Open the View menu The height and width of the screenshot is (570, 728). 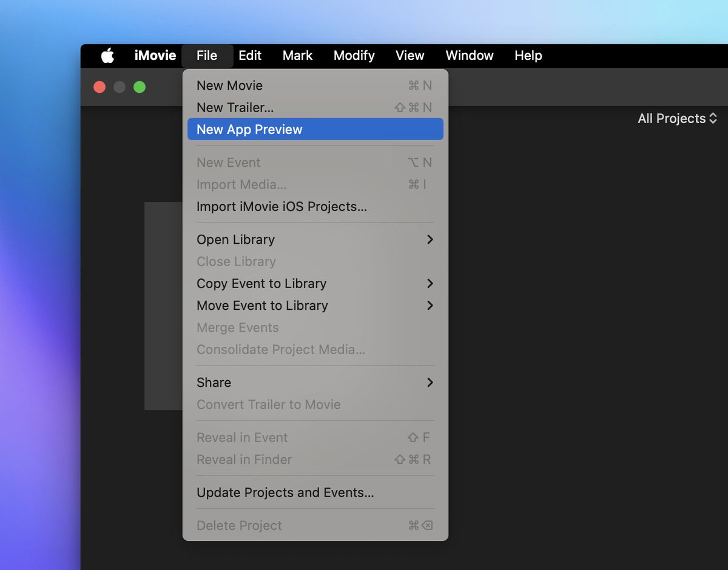pyautogui.click(x=410, y=56)
